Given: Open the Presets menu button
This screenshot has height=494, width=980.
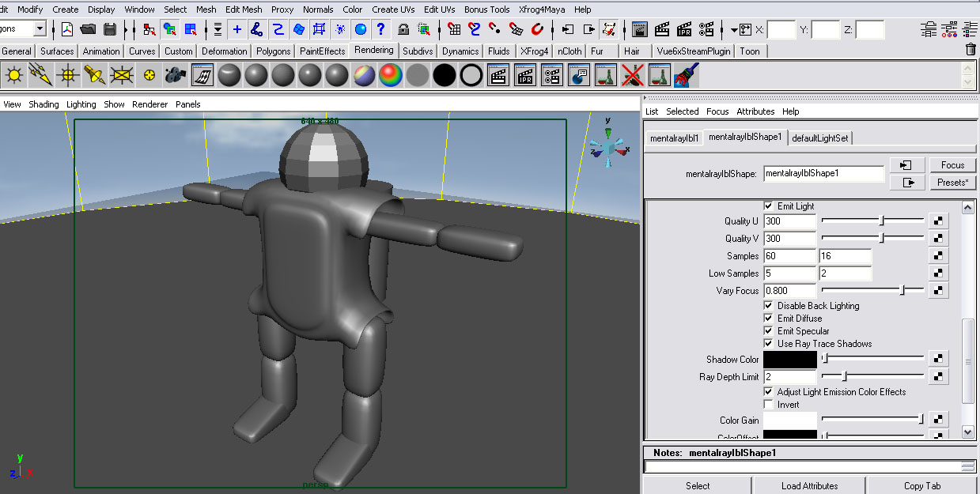Looking at the screenshot, I should pos(953,183).
